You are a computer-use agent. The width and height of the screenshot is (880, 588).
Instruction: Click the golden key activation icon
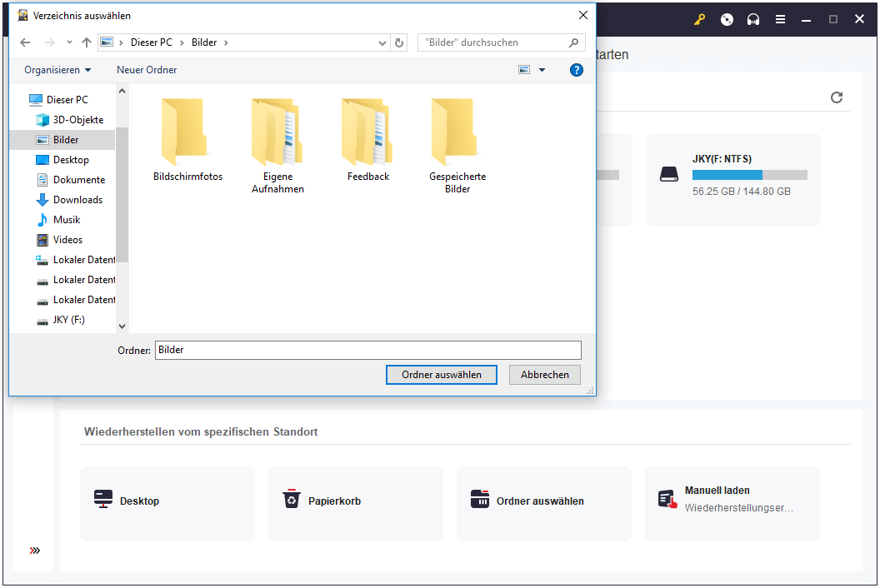pos(699,20)
